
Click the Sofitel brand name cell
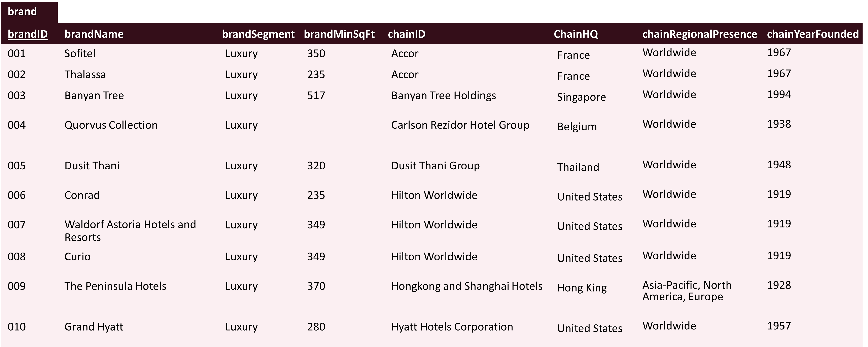[x=80, y=53]
